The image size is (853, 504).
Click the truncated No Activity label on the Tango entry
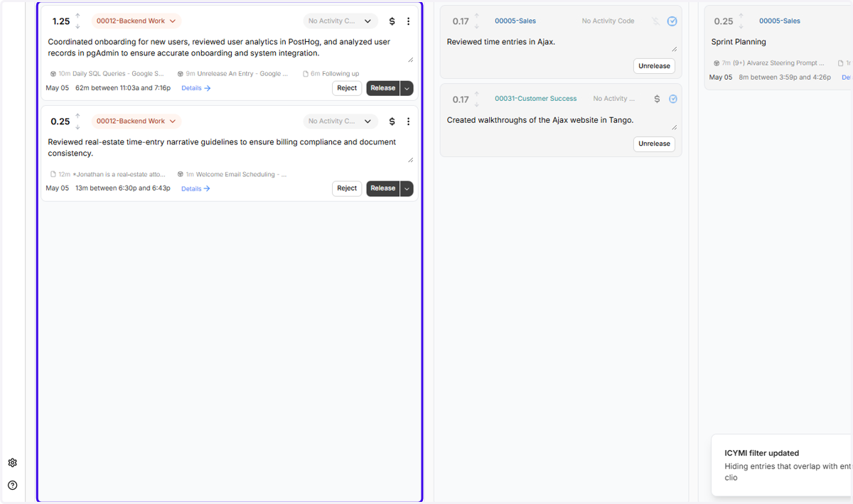[615, 99]
